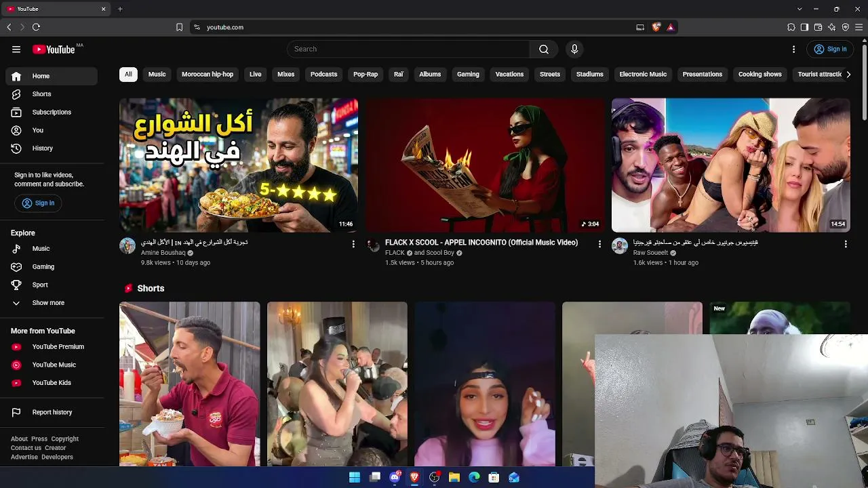Viewport: 868px width, 488px height.
Task: Open YouTube settings three-dot menu
Action: (793, 49)
